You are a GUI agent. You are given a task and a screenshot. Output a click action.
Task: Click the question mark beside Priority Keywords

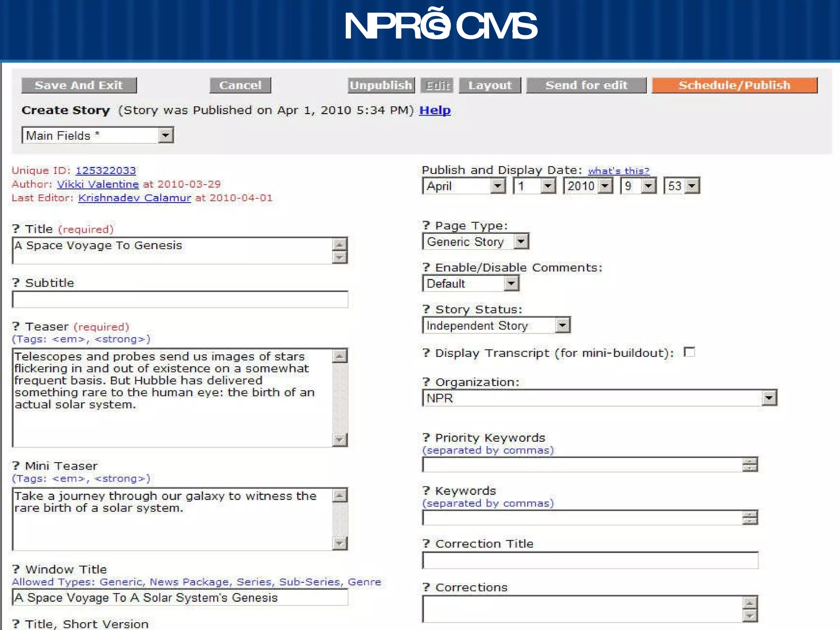point(426,438)
